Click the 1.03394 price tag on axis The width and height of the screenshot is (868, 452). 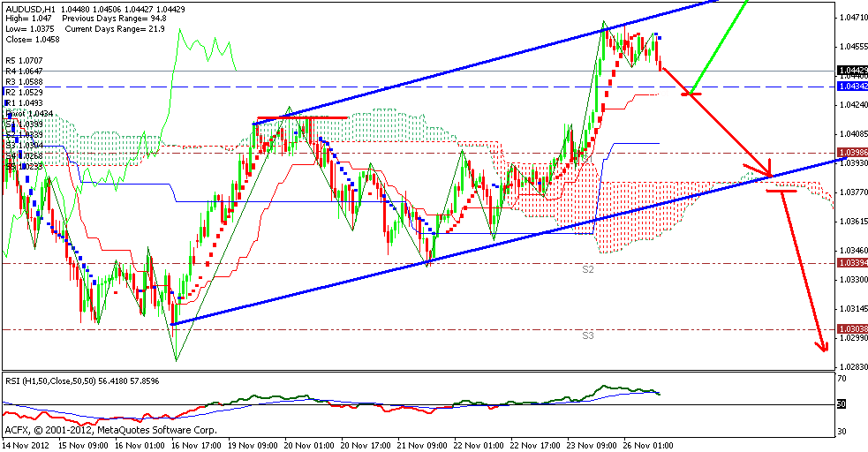[x=849, y=263]
